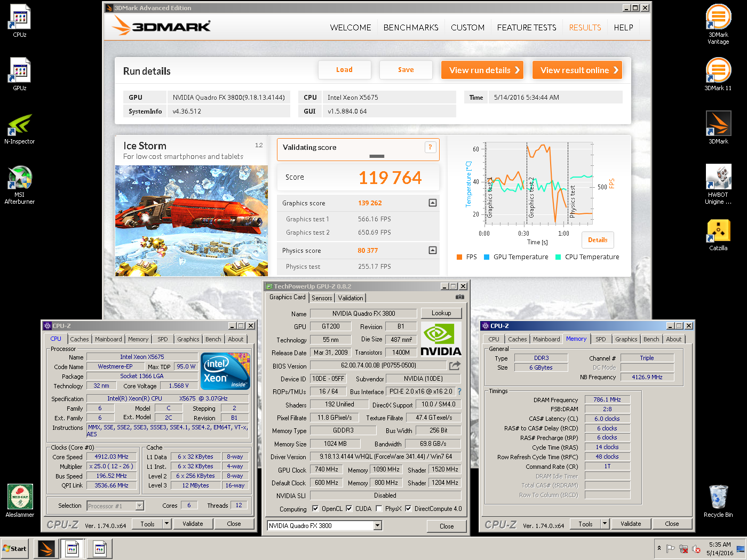
Task: Switch to the Sensors tab in GPU-Z
Action: [x=322, y=298]
